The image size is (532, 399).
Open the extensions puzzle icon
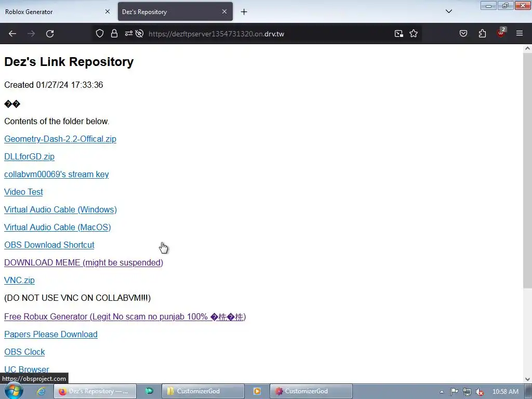(482, 33)
